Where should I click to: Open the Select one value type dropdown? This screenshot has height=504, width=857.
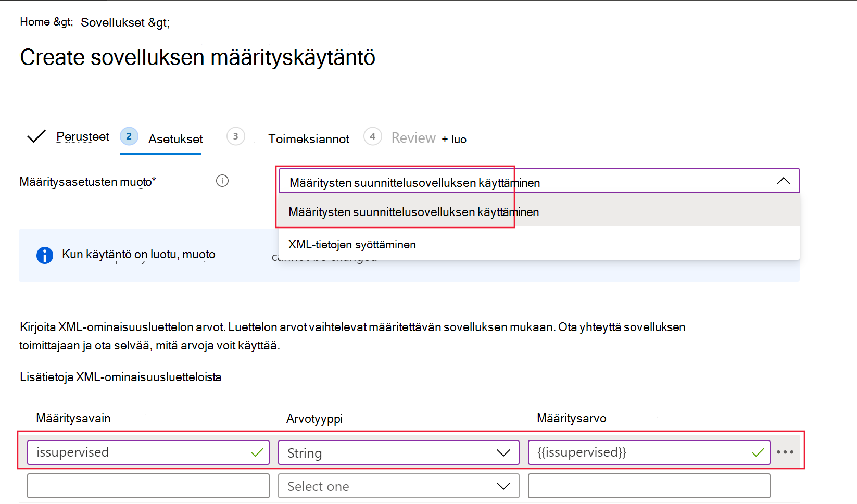pyautogui.click(x=399, y=486)
